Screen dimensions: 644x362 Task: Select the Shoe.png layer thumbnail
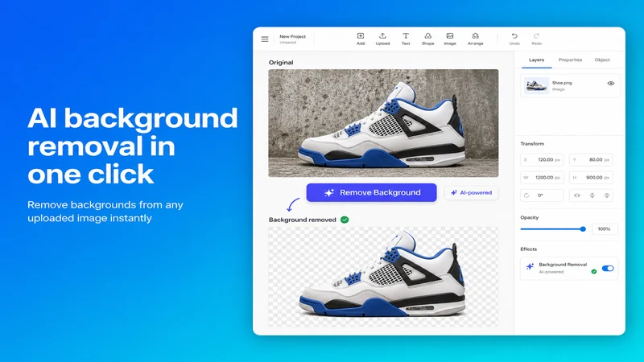pyautogui.click(x=536, y=85)
